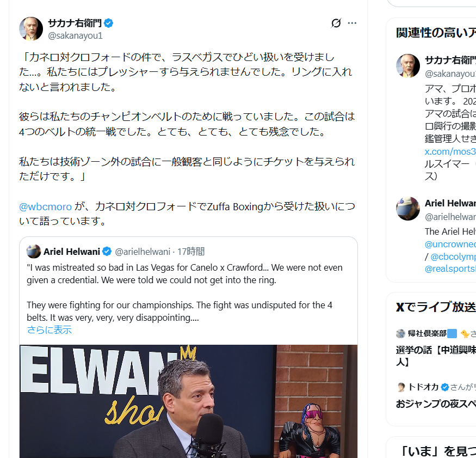The image size is (476, 458).
Task: Open the @uncrowned mention in Ariel's bio
Action: [450, 244]
